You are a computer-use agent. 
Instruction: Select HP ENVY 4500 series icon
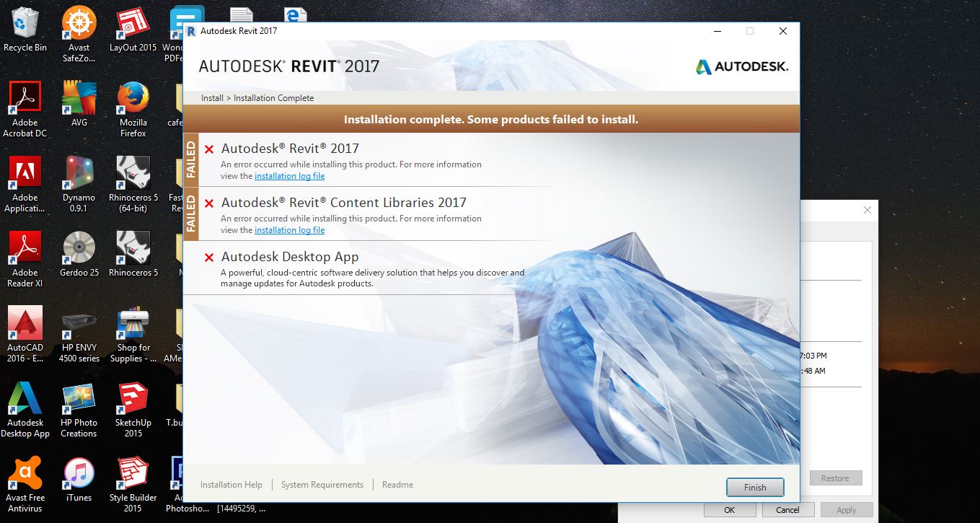79,334
